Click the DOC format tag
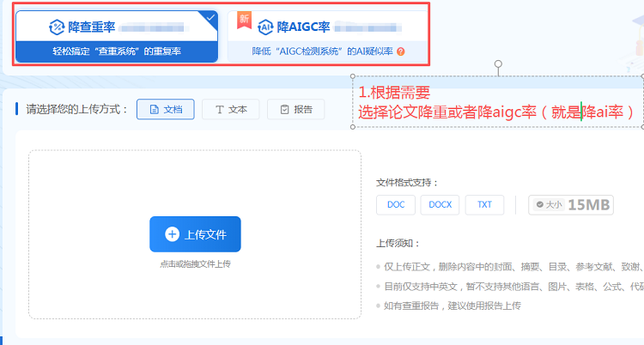The height and width of the screenshot is (345, 644). coord(396,205)
